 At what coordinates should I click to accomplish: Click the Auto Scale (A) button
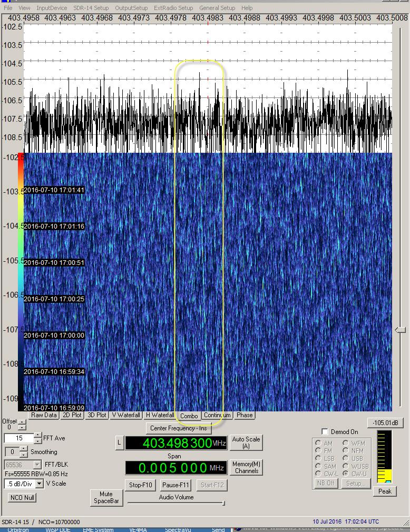246,443
